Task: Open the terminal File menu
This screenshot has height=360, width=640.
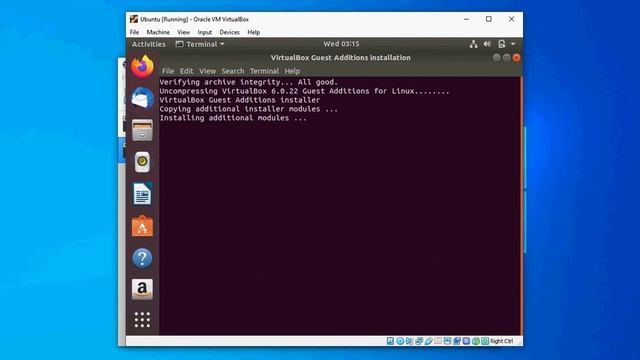Action: 168,71
